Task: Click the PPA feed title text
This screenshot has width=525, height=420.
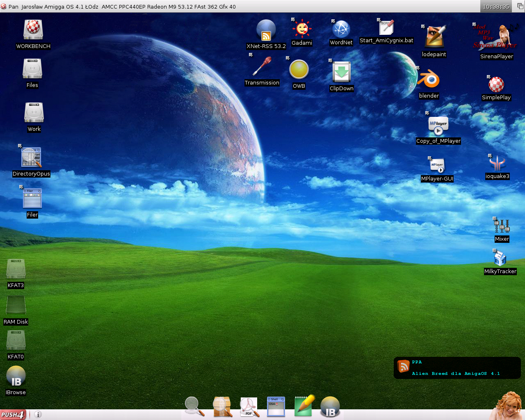Action: 417,362
